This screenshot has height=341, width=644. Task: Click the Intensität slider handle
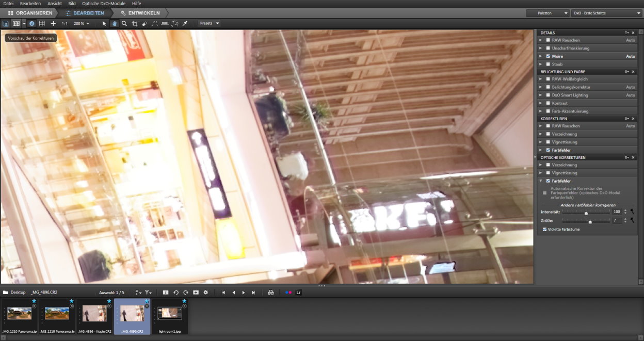[x=586, y=213]
